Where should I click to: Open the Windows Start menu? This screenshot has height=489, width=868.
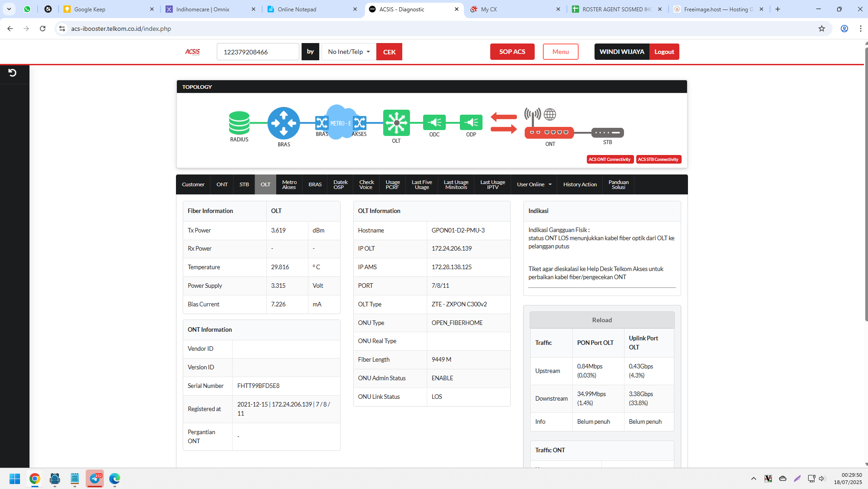tap(15, 479)
